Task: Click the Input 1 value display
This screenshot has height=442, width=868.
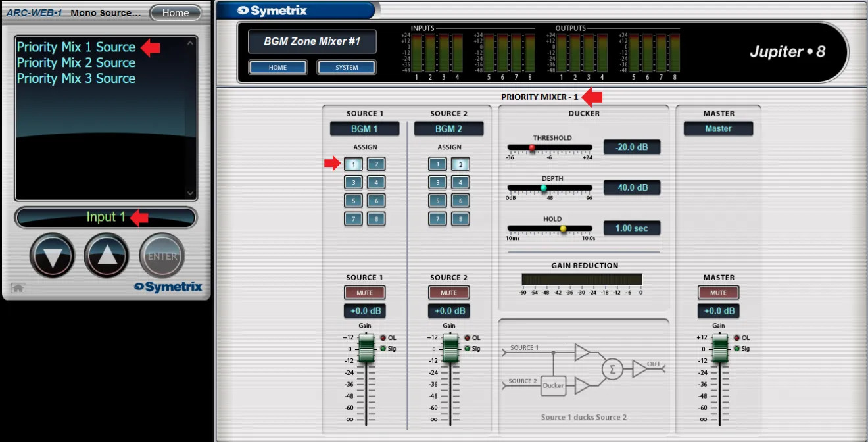Action: tap(106, 217)
